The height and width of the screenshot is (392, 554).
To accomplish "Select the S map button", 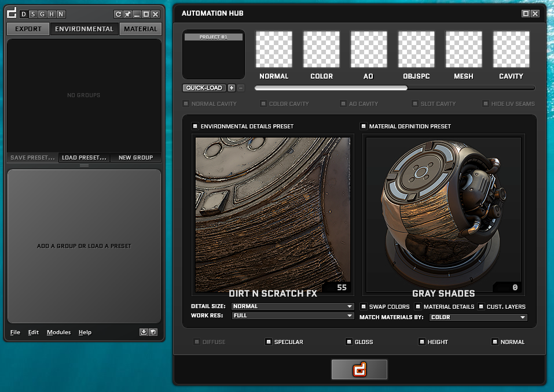I will (33, 14).
